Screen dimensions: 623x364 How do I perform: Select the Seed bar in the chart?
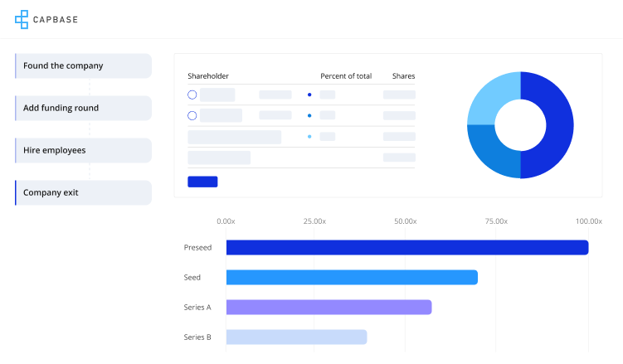[352, 278]
